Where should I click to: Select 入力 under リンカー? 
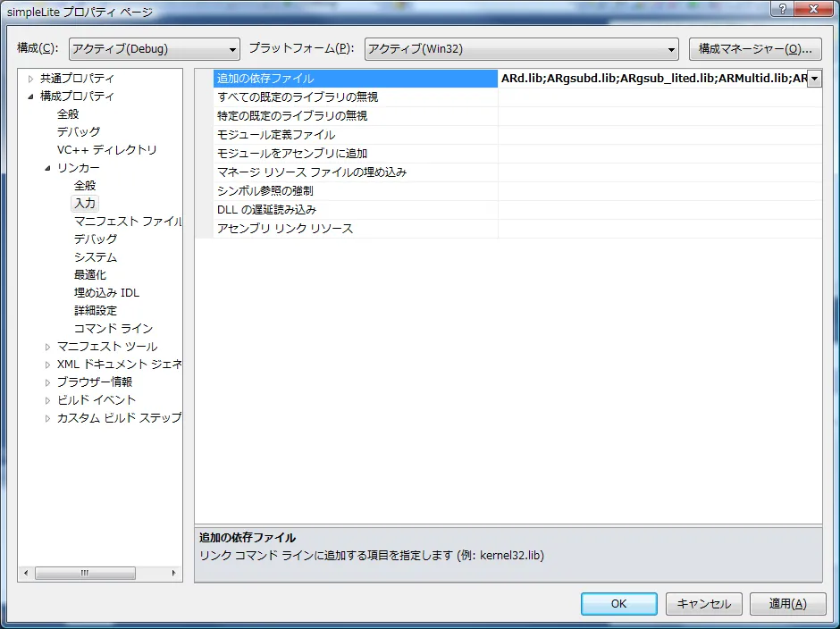click(x=85, y=204)
